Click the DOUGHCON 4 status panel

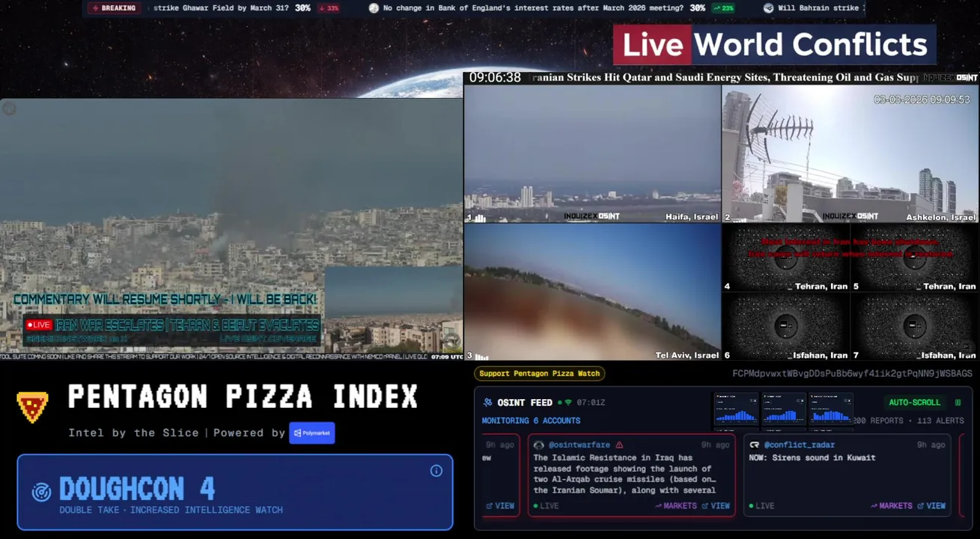235,492
